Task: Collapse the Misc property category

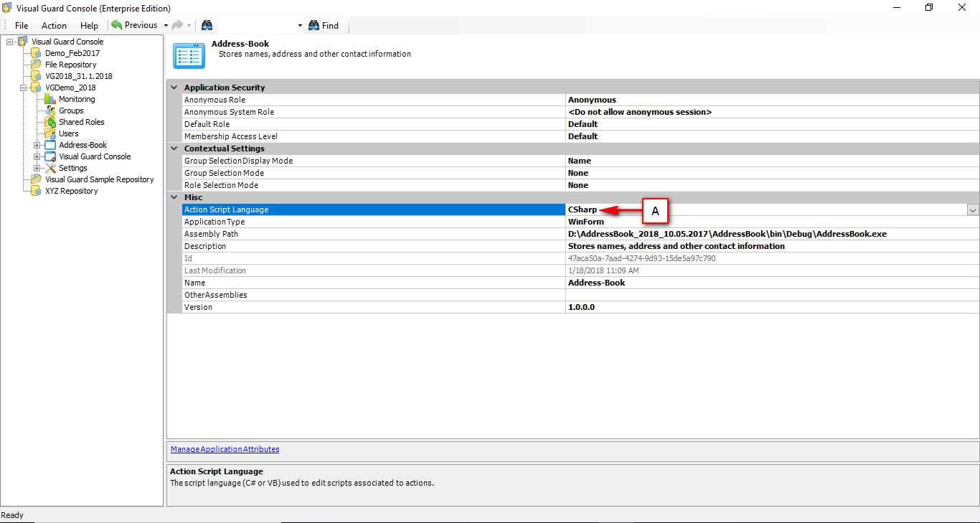Action: 174,197
